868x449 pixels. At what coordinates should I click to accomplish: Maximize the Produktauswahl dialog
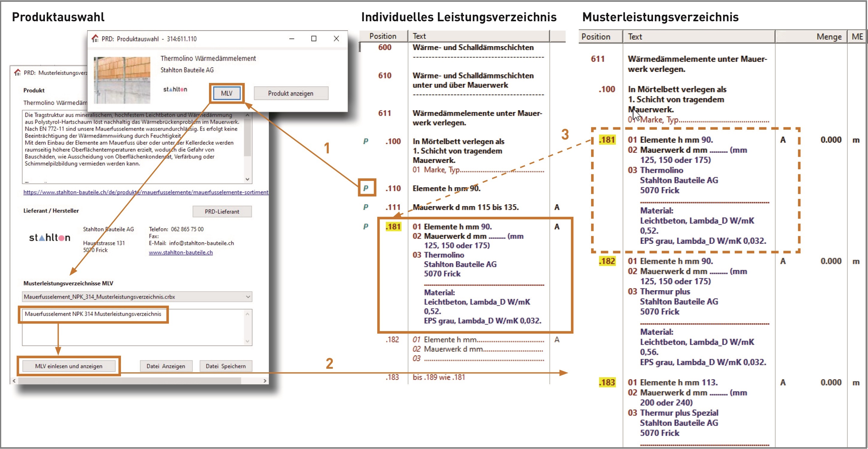click(314, 39)
